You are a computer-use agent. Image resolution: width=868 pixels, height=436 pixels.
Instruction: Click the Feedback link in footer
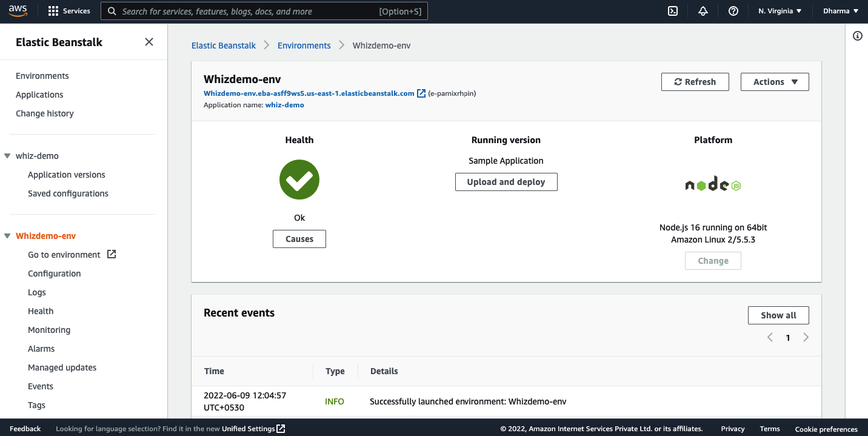click(x=25, y=429)
